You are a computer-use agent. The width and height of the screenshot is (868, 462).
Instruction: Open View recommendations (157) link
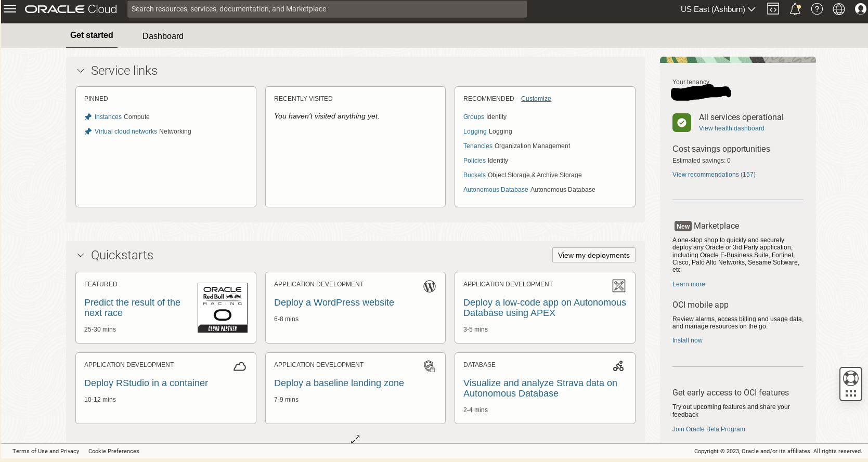(714, 175)
